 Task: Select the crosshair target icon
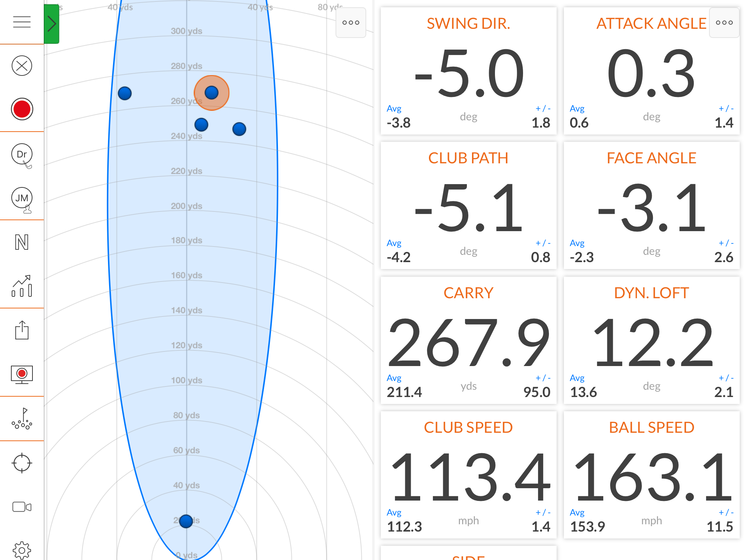click(22, 463)
